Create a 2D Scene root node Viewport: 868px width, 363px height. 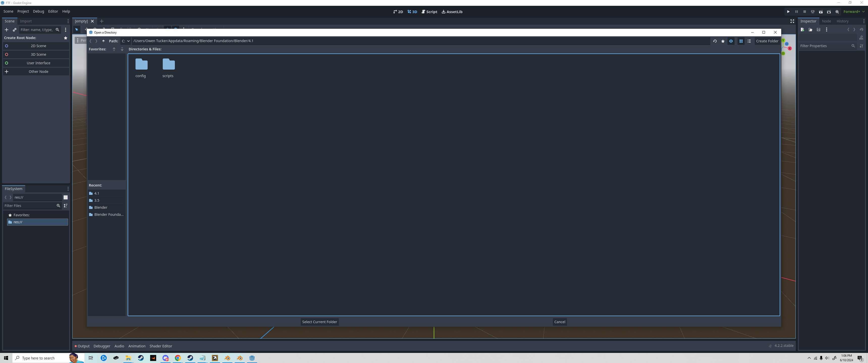pyautogui.click(x=36, y=46)
